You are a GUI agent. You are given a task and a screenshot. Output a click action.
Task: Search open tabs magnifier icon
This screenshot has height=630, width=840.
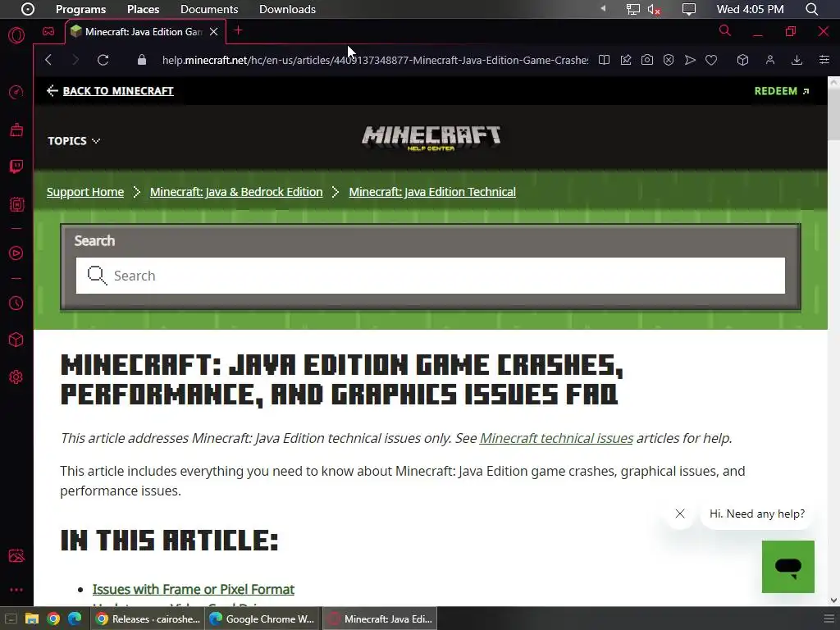pyautogui.click(x=725, y=30)
